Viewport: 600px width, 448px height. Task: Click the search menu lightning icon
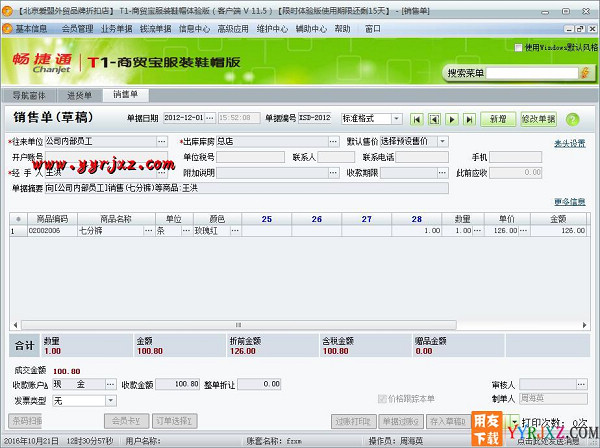point(585,73)
